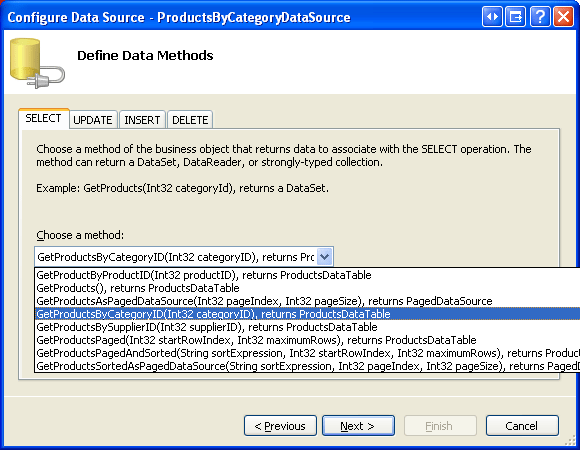Cancel the data source wizard
The height and width of the screenshot is (450, 580).
coord(522,426)
